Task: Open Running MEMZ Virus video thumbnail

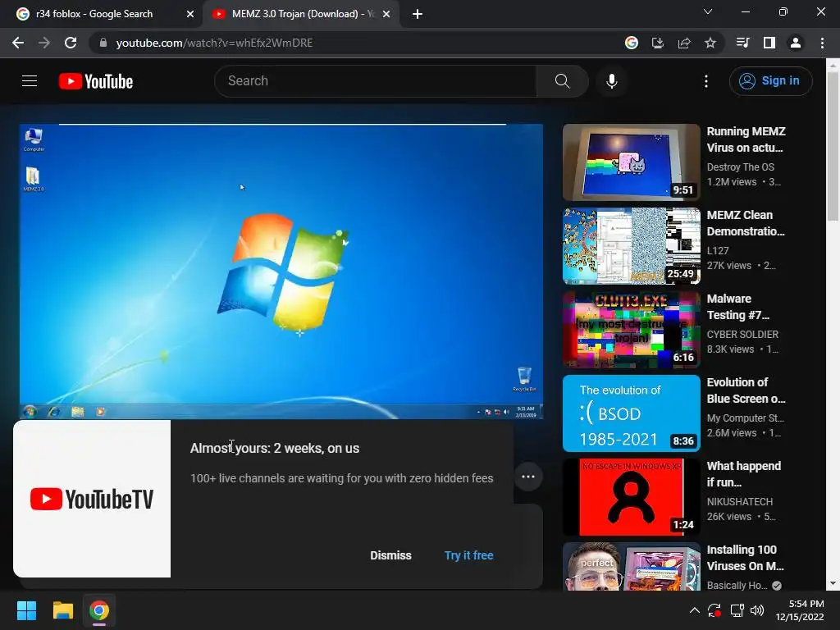Action: pyautogui.click(x=632, y=162)
